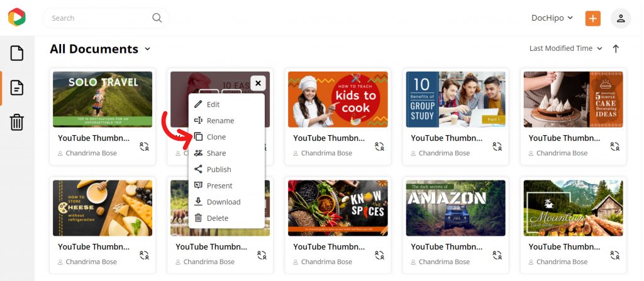
Task: Click title under Solo Travel thumbnail
Action: [x=94, y=138]
